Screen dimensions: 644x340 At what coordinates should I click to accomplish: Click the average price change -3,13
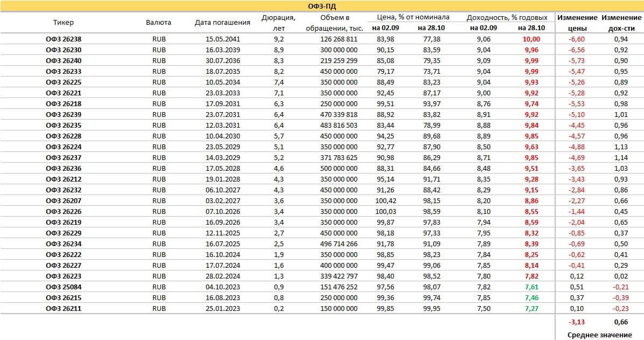(577, 322)
